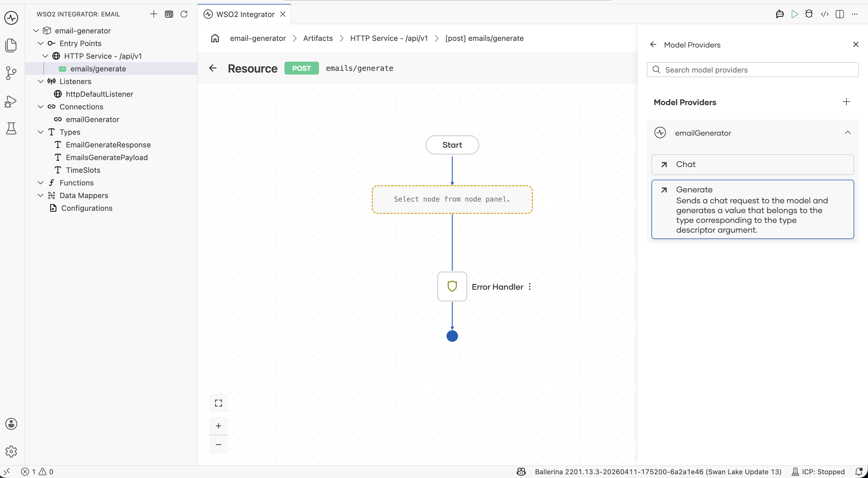Open Error Handler three-dot menu
Image resolution: width=868 pixels, height=478 pixels.
530,287
